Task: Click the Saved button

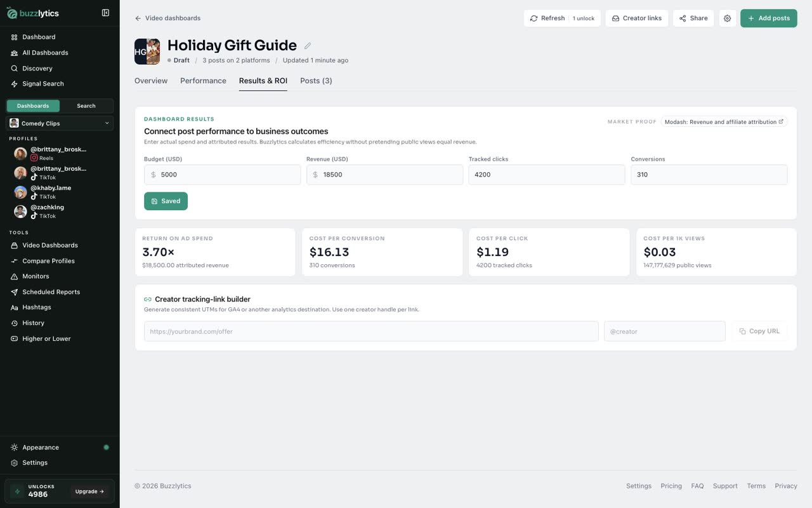Action: pyautogui.click(x=166, y=201)
